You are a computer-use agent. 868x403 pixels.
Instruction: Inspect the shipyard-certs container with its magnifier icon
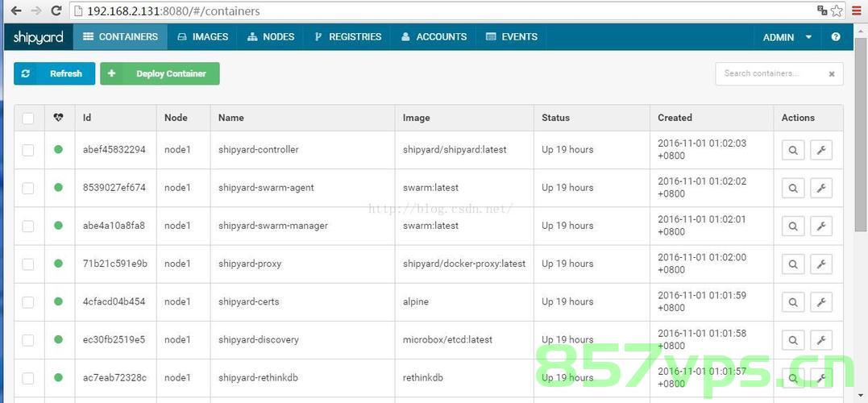tap(793, 302)
